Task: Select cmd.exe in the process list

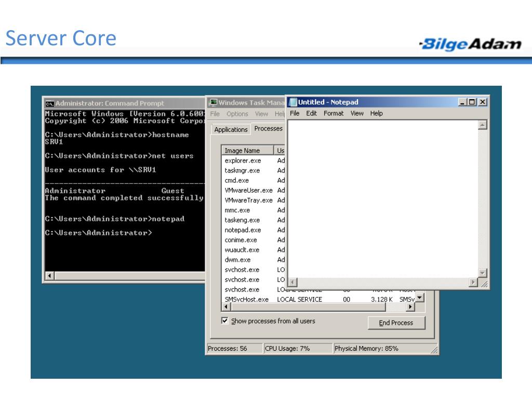Action: 237,180
